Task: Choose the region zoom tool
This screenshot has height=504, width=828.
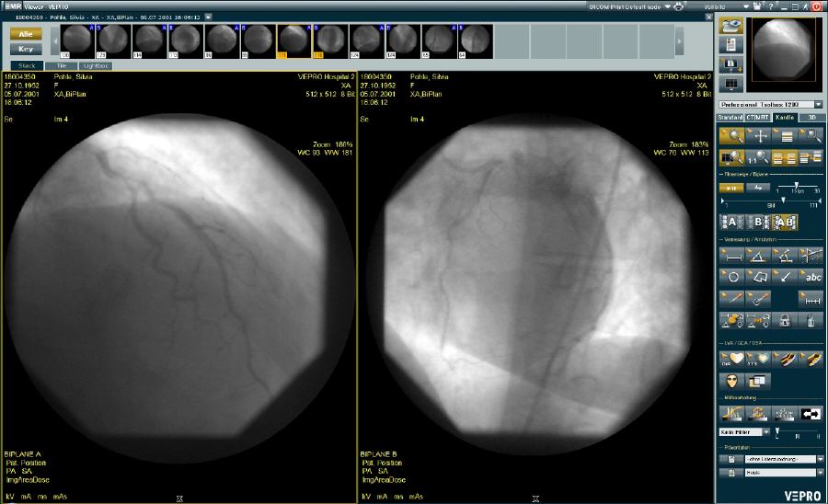Action: pos(811,136)
